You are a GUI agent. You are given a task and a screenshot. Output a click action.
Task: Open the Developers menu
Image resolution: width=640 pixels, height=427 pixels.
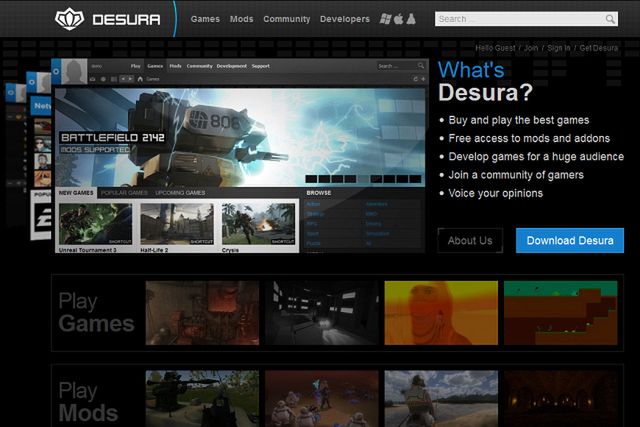345,19
